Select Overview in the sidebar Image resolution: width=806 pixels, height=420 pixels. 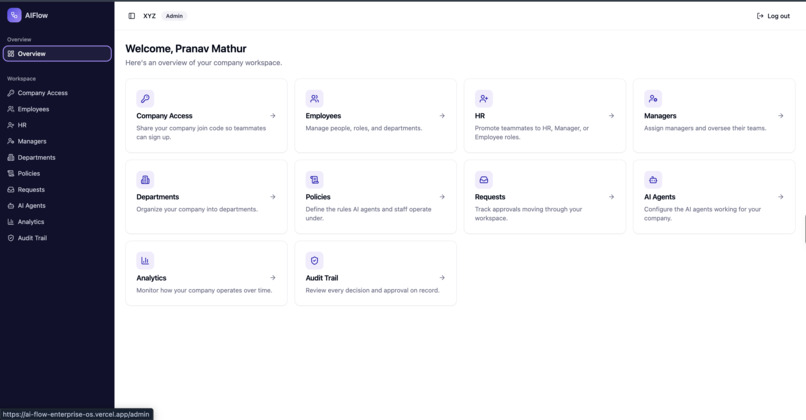57,53
